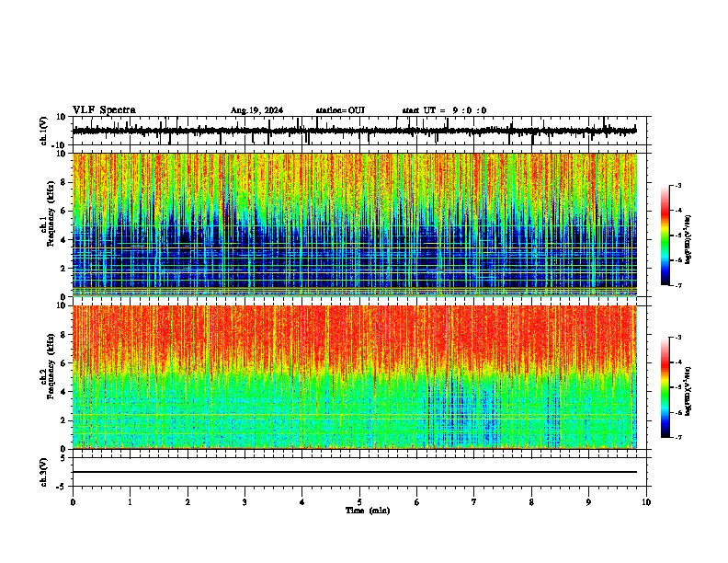The width and height of the screenshot is (728, 563).
Task: Select the date text "Aug.19, 2024"
Action: point(256,110)
